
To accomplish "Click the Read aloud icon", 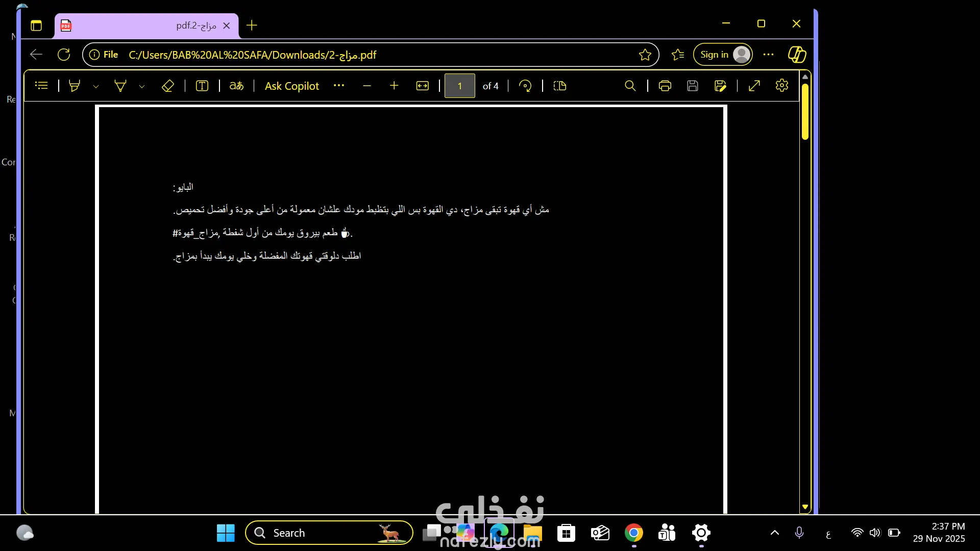I will pyautogui.click(x=236, y=86).
